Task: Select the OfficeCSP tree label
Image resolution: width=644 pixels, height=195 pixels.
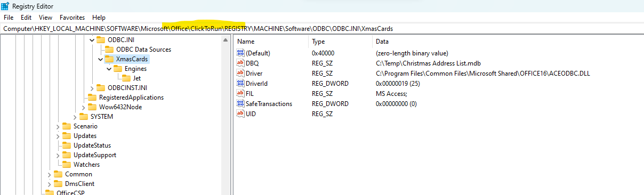Action: [70, 193]
